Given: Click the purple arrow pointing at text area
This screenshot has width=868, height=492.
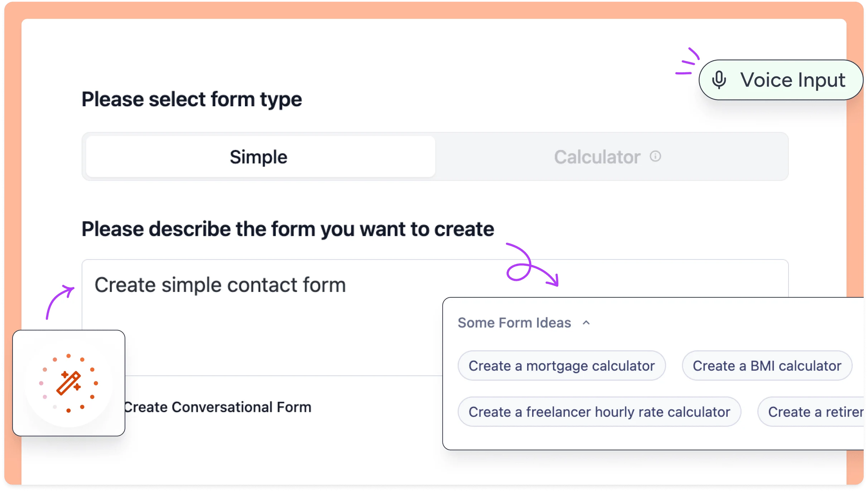Looking at the screenshot, I should 58,301.
